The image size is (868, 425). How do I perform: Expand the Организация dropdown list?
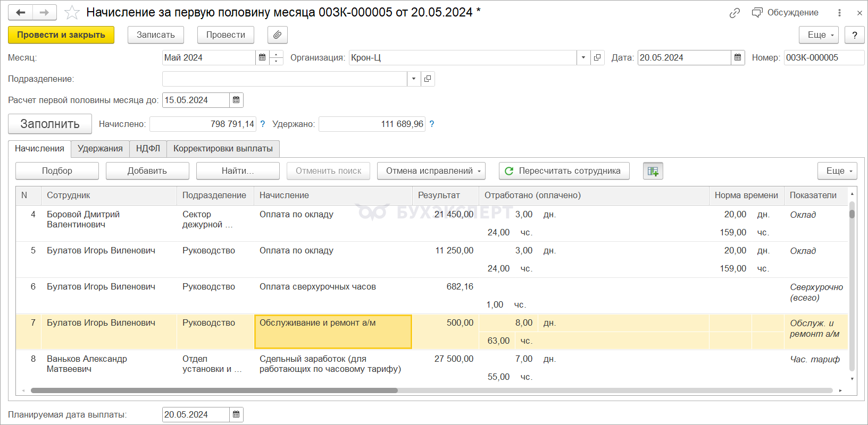click(583, 57)
